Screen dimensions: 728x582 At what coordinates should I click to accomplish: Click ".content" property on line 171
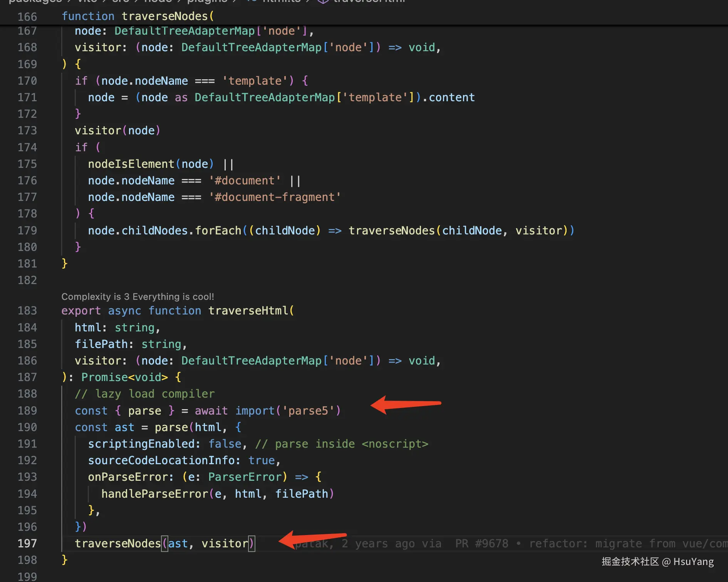(x=449, y=97)
